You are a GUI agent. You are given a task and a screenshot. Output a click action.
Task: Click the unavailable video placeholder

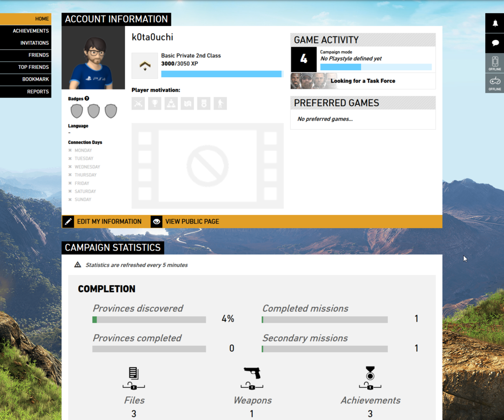(x=208, y=166)
